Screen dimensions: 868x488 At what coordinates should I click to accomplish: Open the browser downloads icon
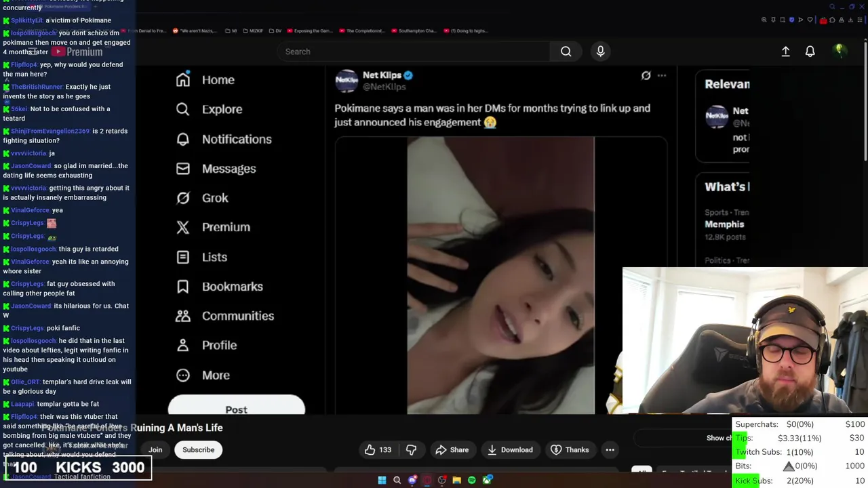(849, 20)
